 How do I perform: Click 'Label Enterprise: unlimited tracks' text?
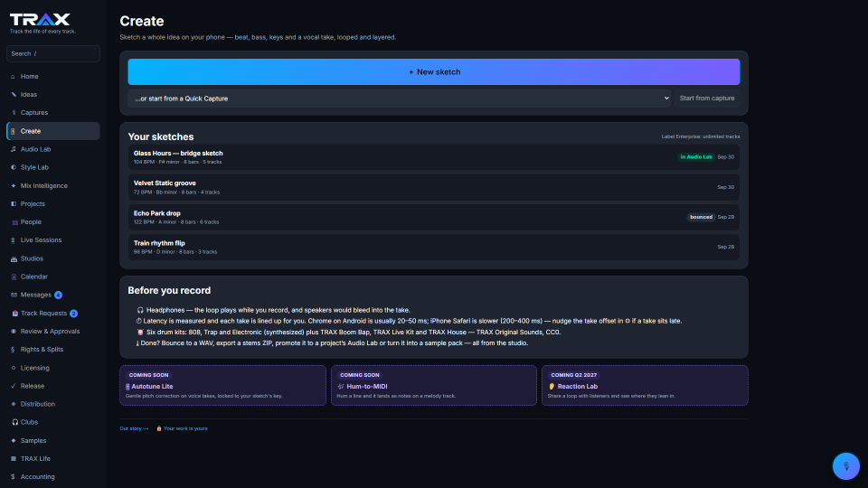700,136
